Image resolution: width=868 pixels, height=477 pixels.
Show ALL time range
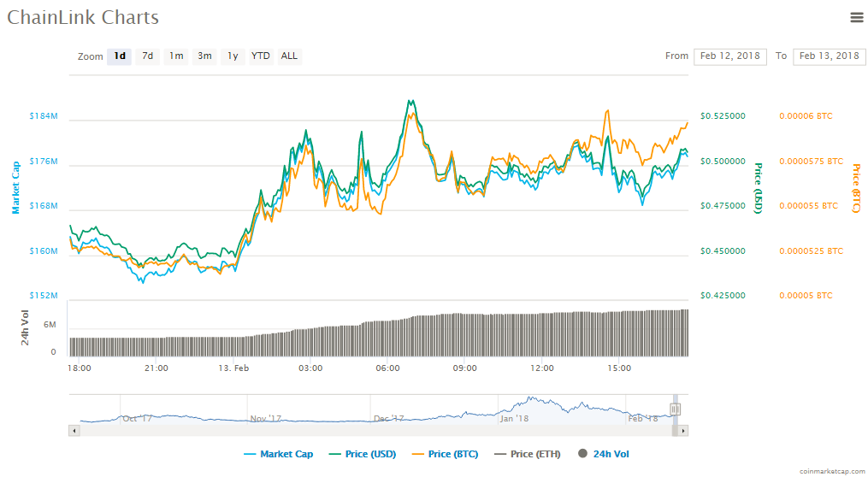click(289, 56)
